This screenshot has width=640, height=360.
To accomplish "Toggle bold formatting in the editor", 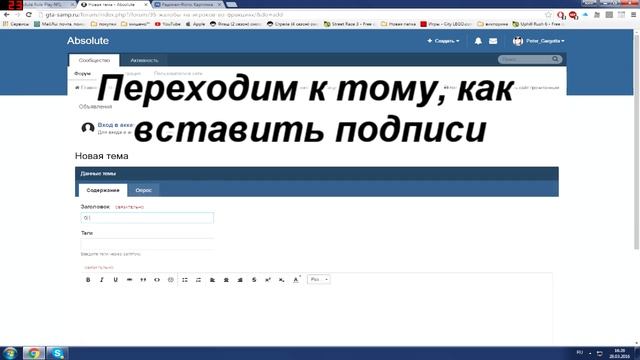I will point(88,280).
